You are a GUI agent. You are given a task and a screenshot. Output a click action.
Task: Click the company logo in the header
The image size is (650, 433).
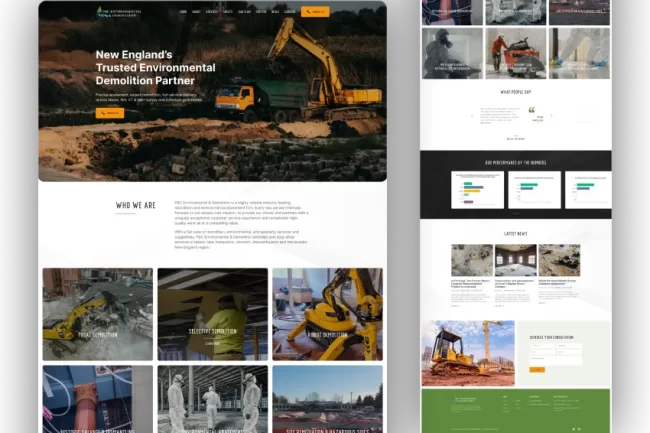point(120,12)
